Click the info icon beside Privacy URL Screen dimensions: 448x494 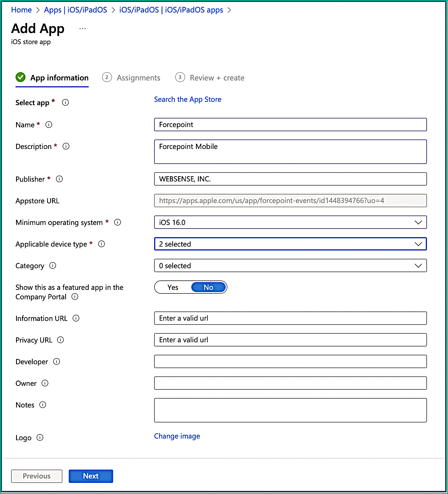(x=60, y=340)
